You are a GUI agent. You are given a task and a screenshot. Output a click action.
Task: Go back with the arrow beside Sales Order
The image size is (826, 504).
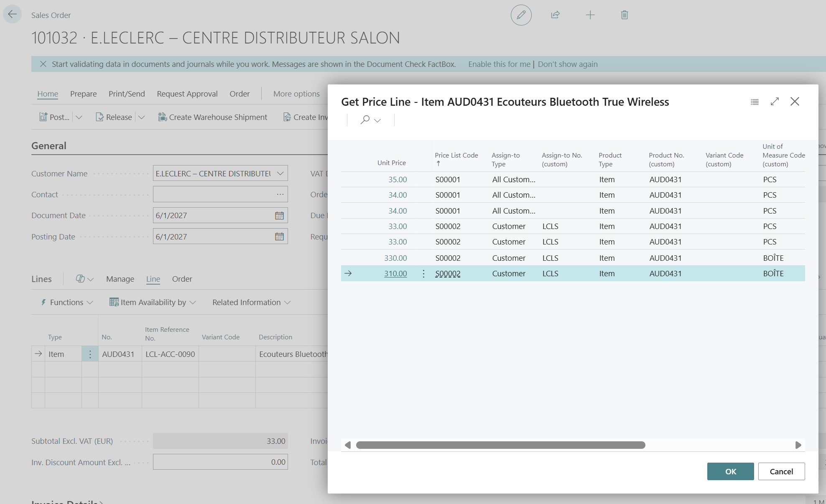[x=12, y=15]
